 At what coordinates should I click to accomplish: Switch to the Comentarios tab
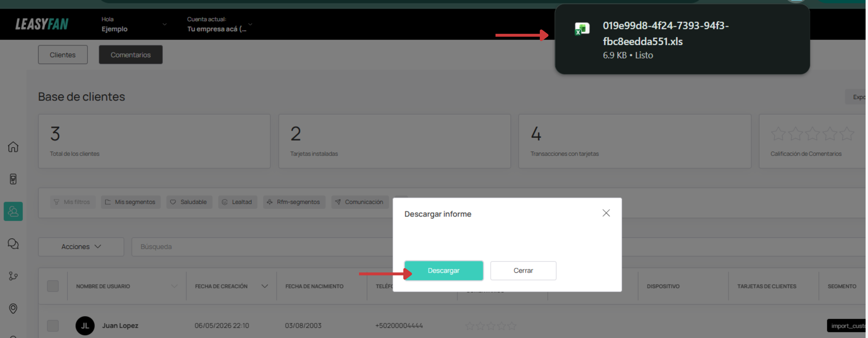[x=131, y=55]
